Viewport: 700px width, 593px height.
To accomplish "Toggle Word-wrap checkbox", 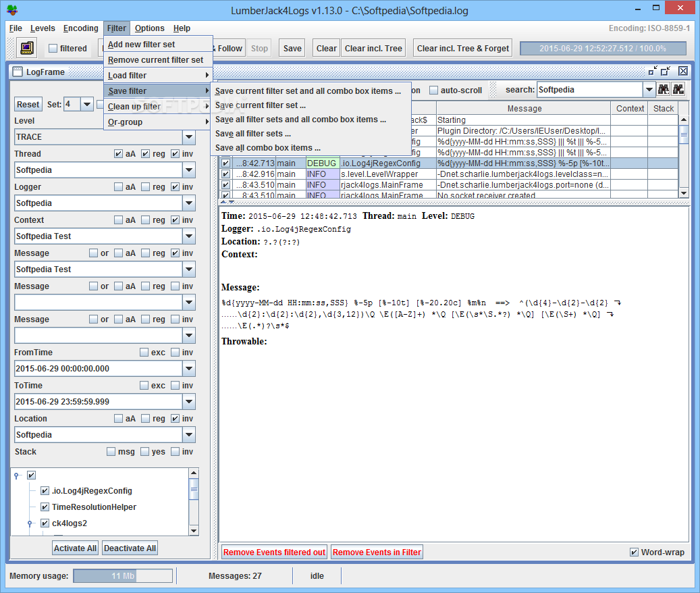I will tap(634, 552).
